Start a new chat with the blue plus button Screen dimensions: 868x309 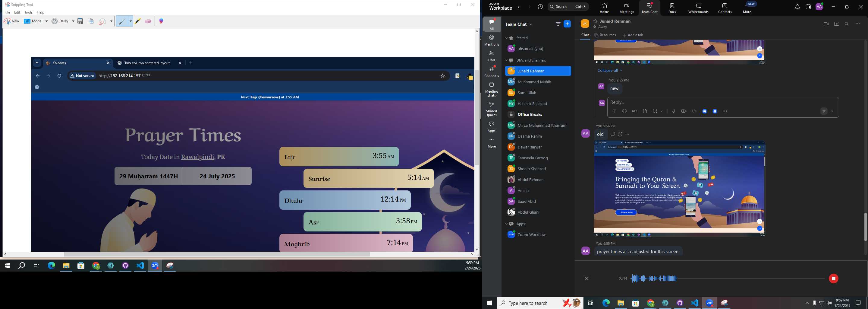(x=568, y=24)
